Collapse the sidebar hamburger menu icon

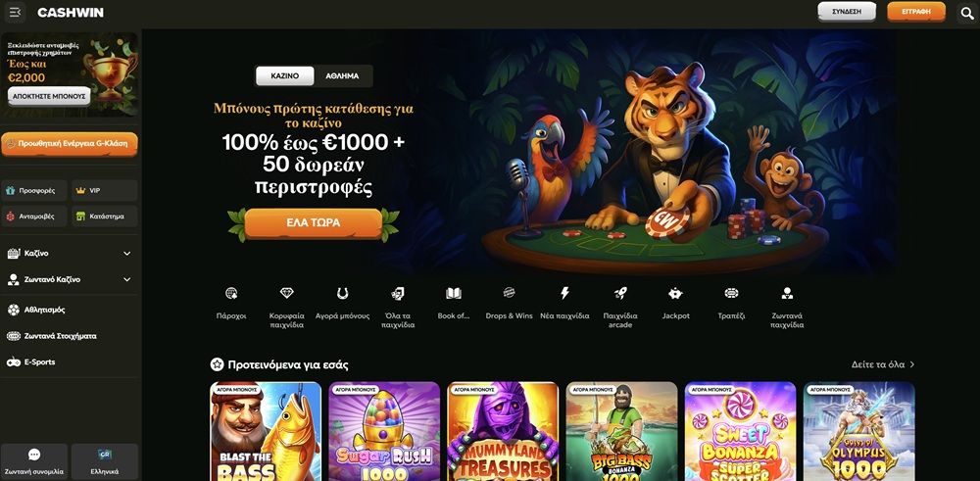tap(15, 12)
